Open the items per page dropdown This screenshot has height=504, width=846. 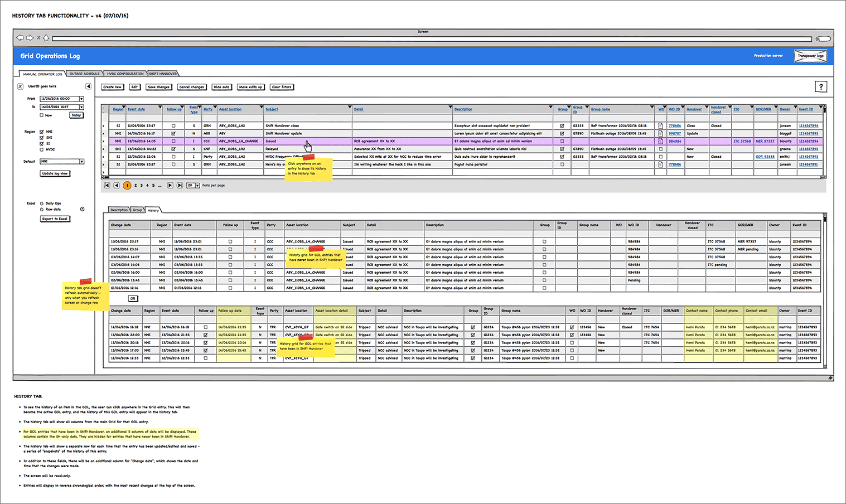pos(197,185)
